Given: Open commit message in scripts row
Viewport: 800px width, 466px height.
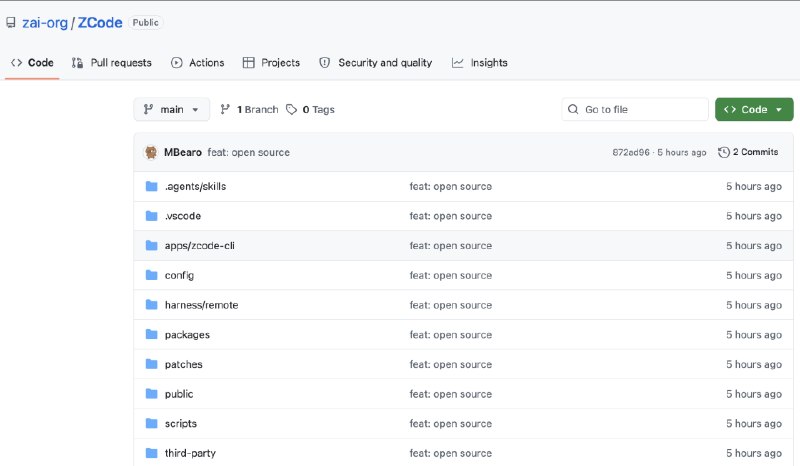Looking at the screenshot, I should coord(451,423).
